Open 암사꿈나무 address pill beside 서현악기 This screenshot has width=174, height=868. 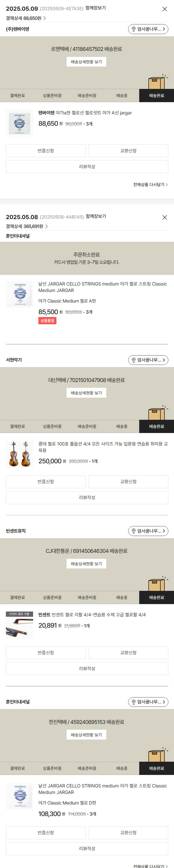pos(148,360)
